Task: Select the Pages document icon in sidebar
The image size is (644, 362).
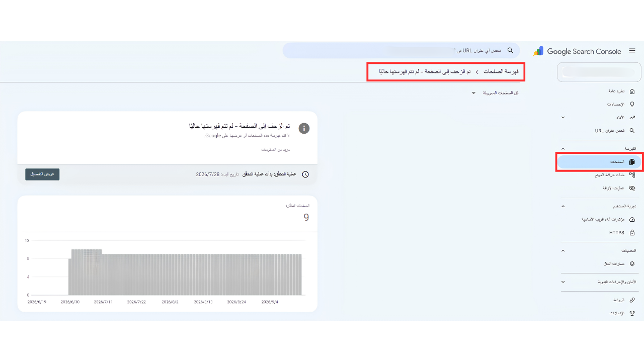Action: [632, 162]
